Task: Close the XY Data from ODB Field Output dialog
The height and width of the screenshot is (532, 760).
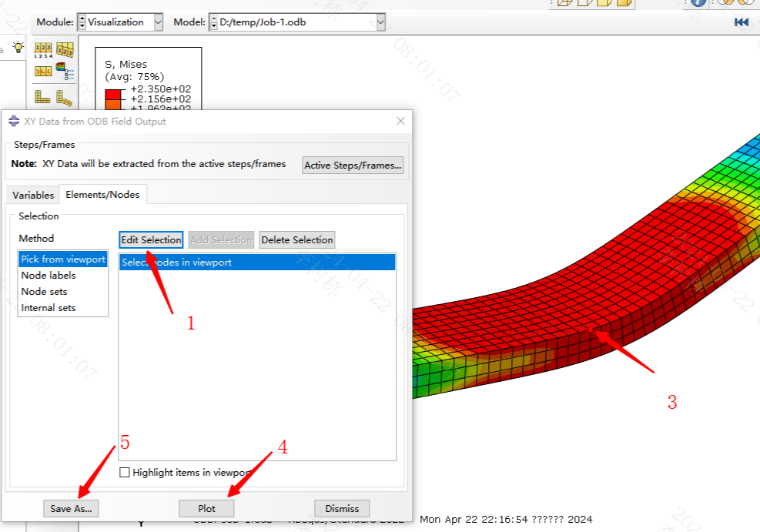Action: 400,121
